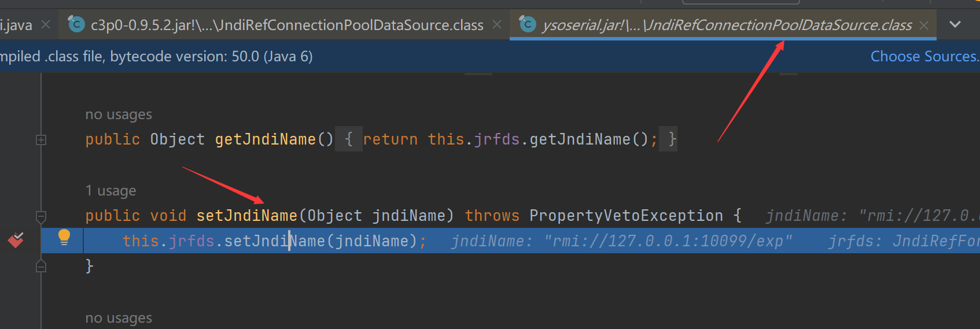The image size is (980, 329).
Task: Click the "1 usage" hint above setJndiName
Action: tap(110, 191)
